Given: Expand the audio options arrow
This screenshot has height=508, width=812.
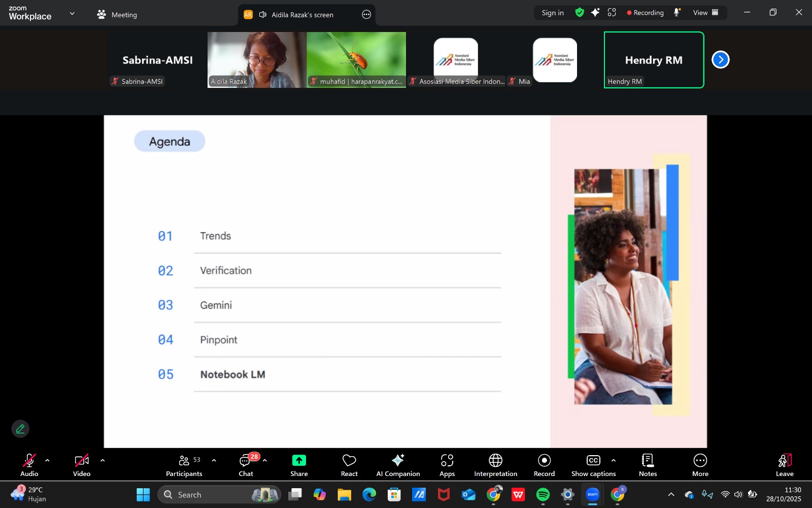Looking at the screenshot, I should (47, 460).
